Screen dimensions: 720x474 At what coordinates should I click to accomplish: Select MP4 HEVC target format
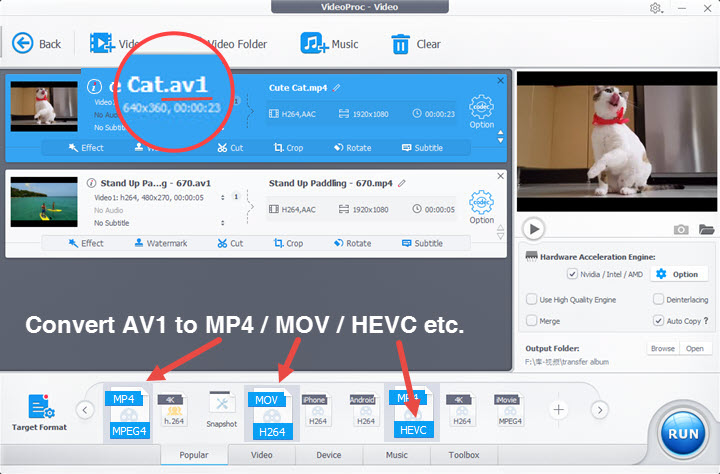411,412
